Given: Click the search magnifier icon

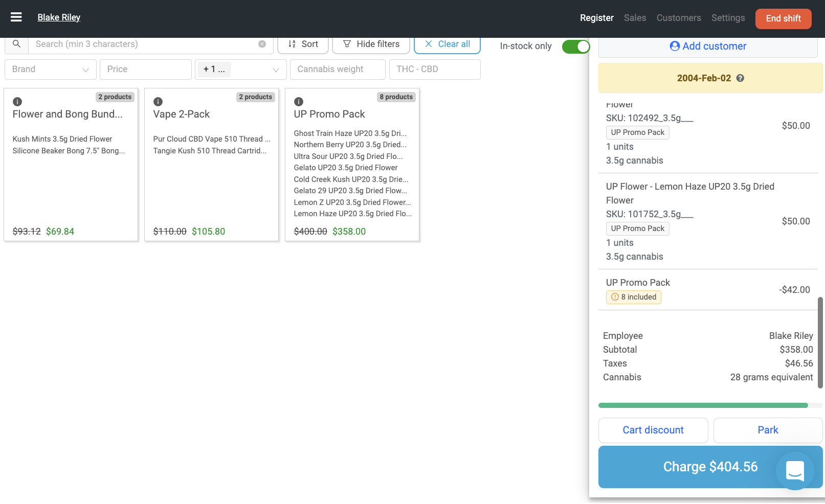Looking at the screenshot, I should [x=16, y=44].
